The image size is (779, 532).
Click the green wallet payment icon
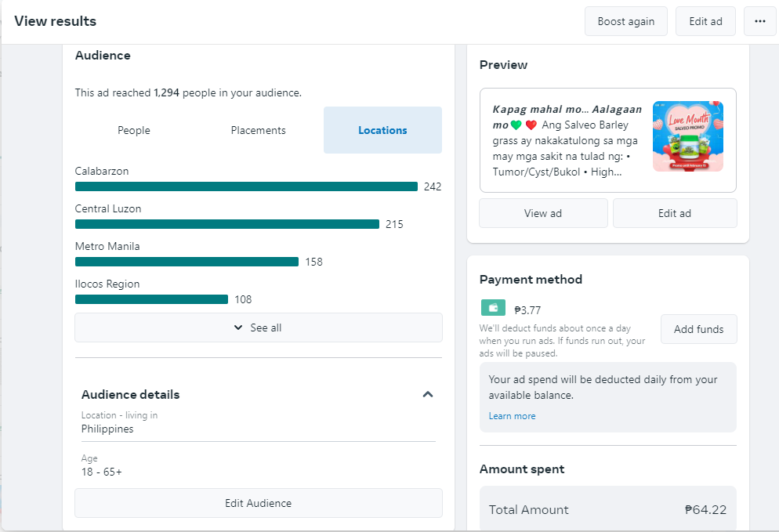(x=493, y=308)
